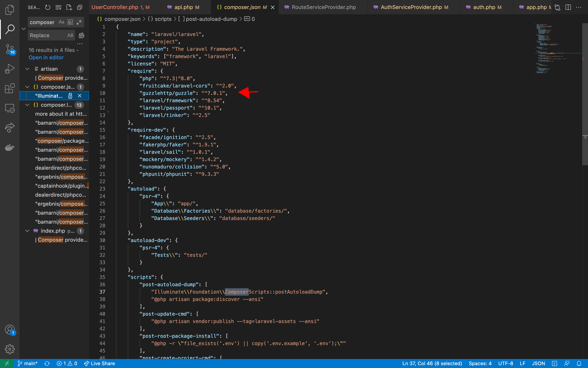Screen dimensions: 588x368
Task: Toggle Match Case in search
Action: 61,22
